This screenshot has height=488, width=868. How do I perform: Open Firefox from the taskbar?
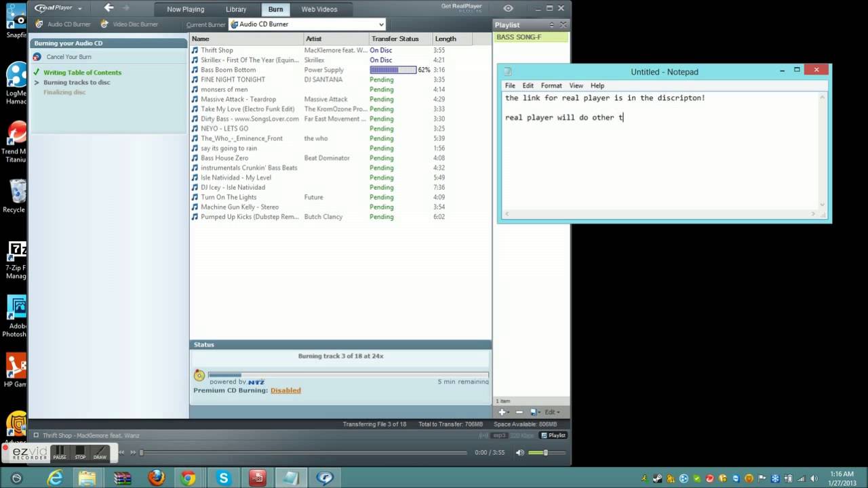(156, 478)
